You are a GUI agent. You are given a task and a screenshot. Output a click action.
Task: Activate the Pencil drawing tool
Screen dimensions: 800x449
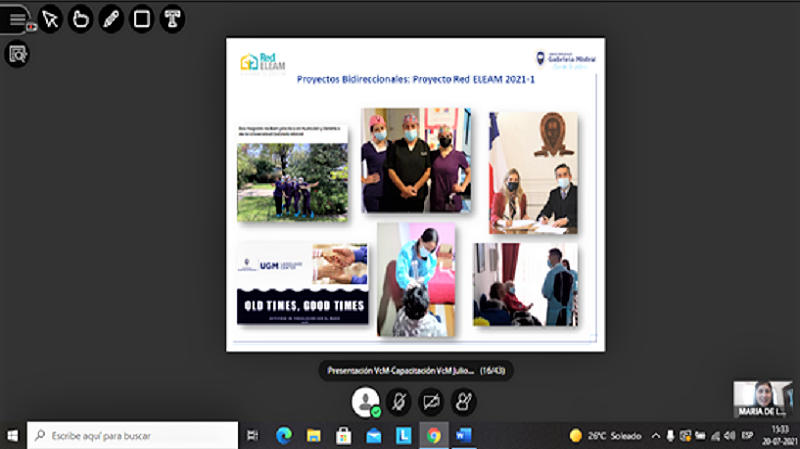coord(111,19)
